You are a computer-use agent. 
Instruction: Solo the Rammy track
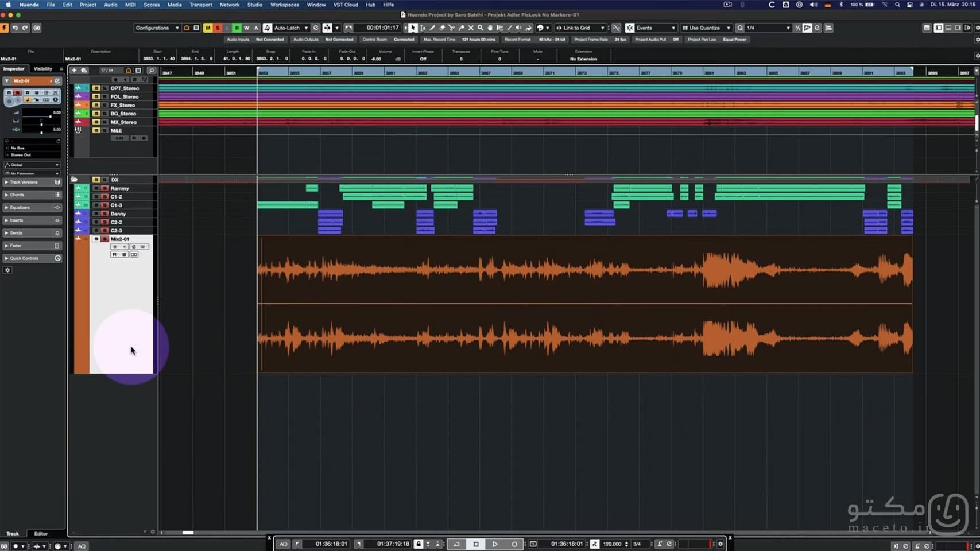(x=105, y=188)
